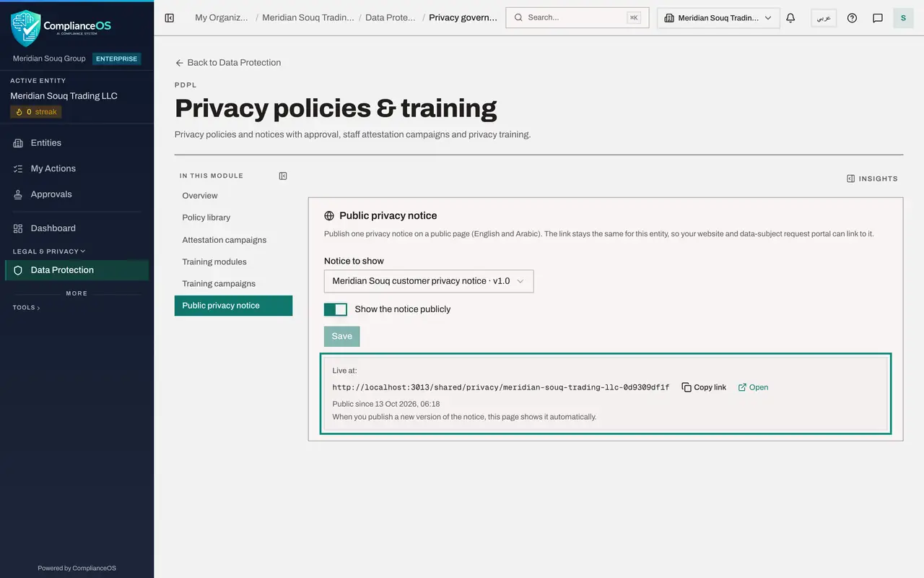The width and height of the screenshot is (924, 578).
Task: Select Data Protection in the sidebar
Action: coord(77,270)
